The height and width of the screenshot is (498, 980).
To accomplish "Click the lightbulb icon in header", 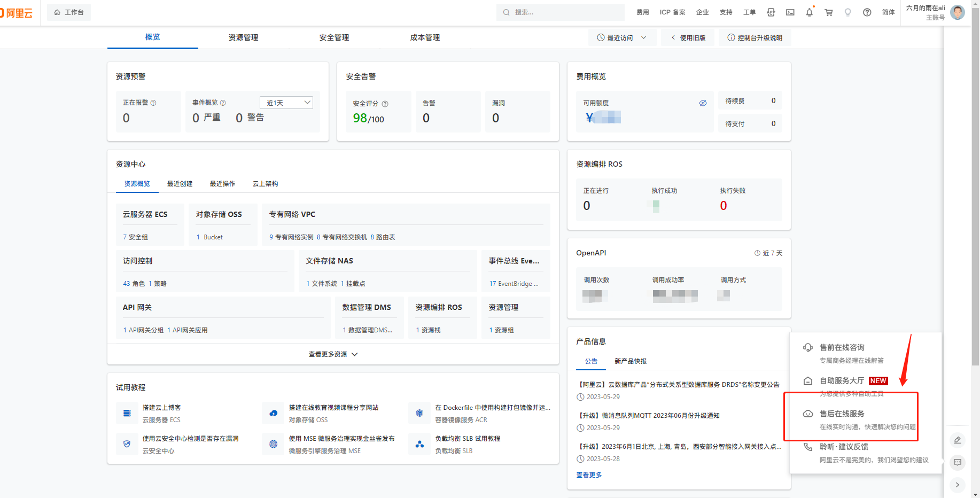I will click(x=848, y=12).
